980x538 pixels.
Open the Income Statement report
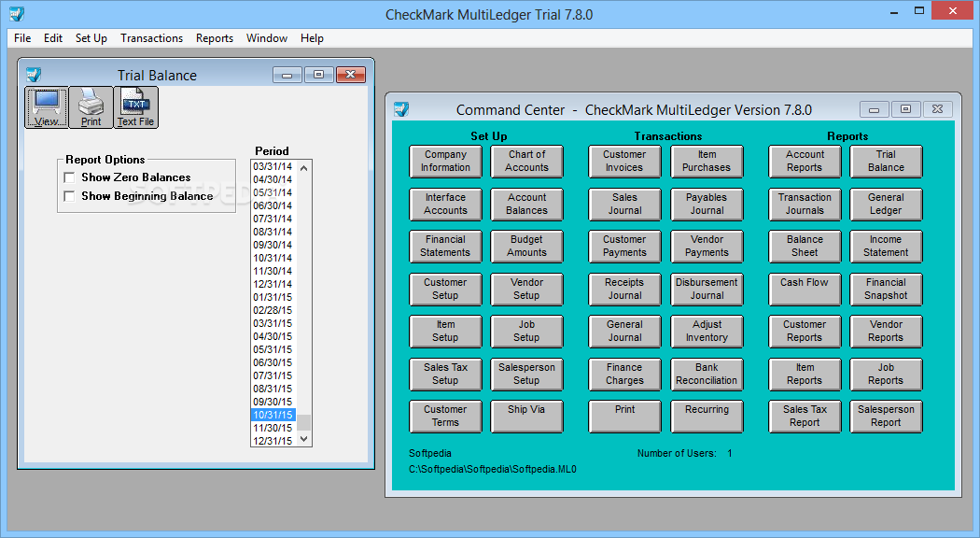point(887,247)
